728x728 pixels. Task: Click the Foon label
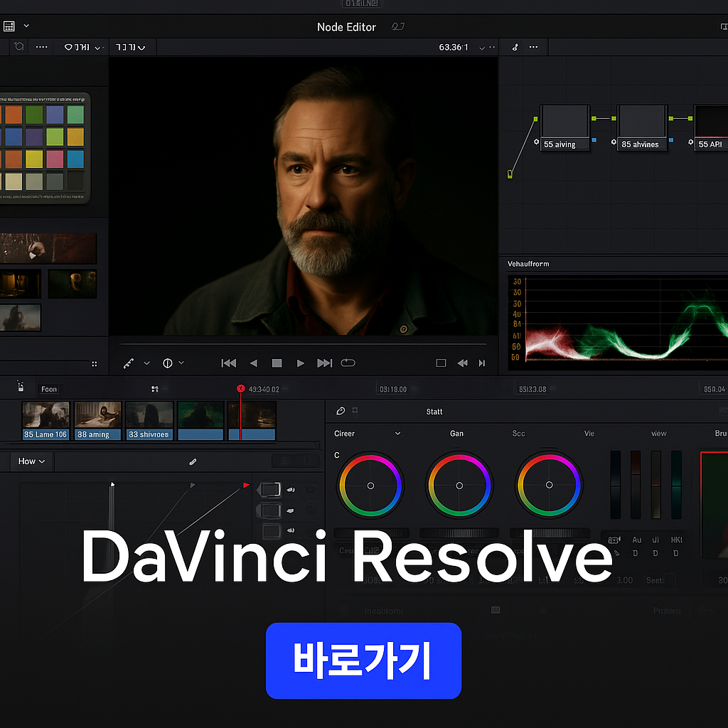(x=49, y=389)
